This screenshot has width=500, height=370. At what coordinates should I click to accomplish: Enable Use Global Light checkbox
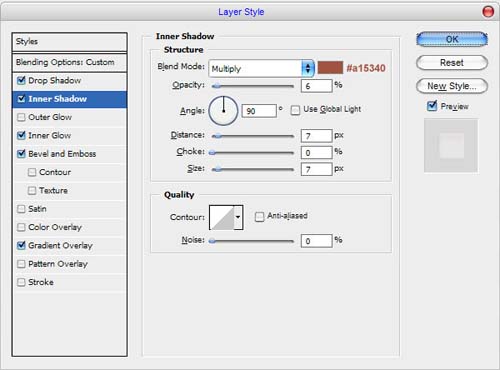point(295,110)
